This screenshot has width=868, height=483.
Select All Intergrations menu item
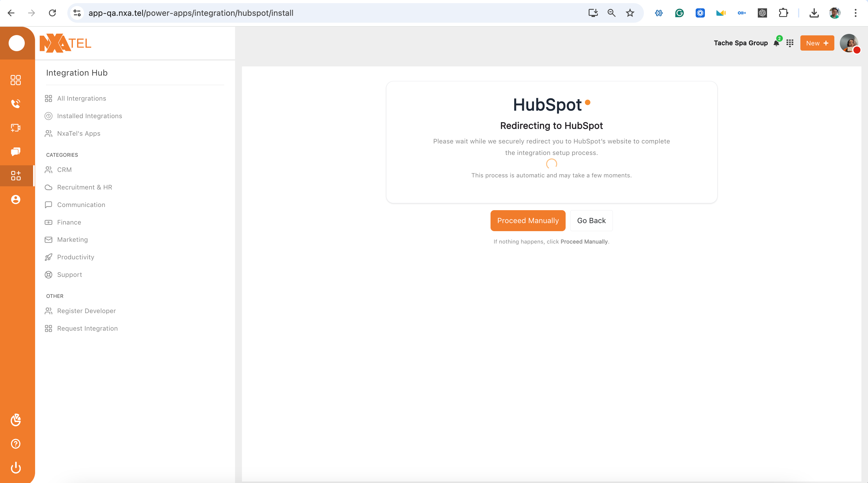pos(81,98)
